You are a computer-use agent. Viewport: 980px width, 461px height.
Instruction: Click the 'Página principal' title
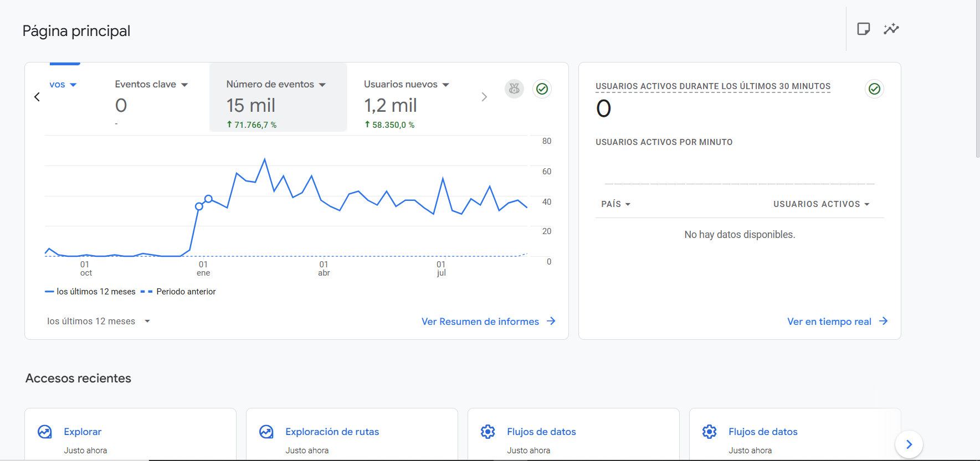point(76,31)
